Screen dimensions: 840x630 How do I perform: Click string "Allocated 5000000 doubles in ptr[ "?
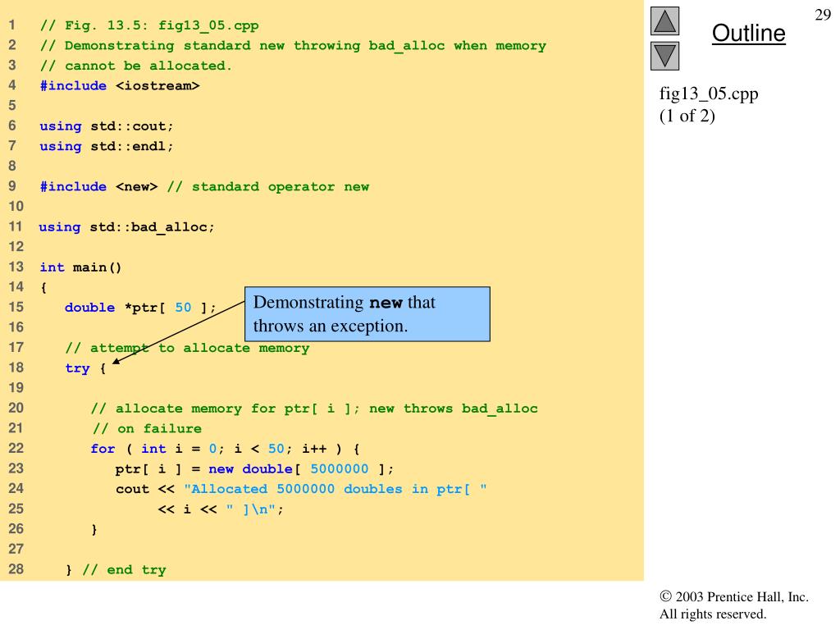click(x=336, y=489)
